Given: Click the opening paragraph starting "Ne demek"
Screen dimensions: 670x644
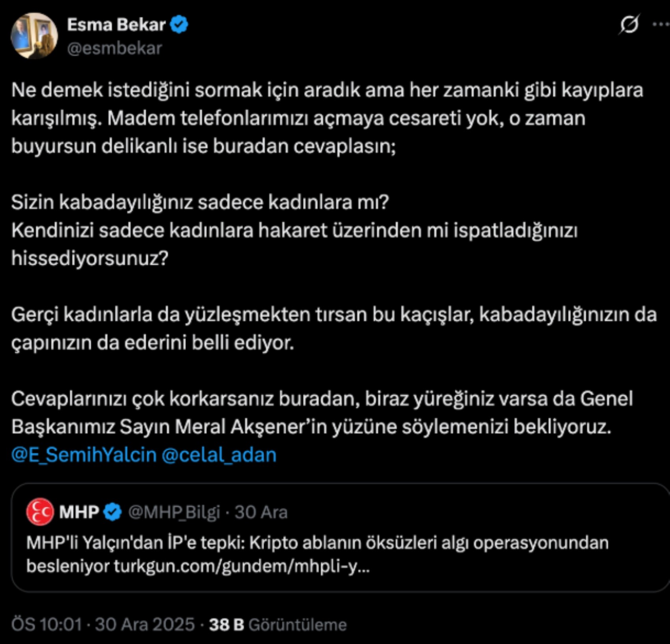Looking at the screenshot, I should point(327,118).
